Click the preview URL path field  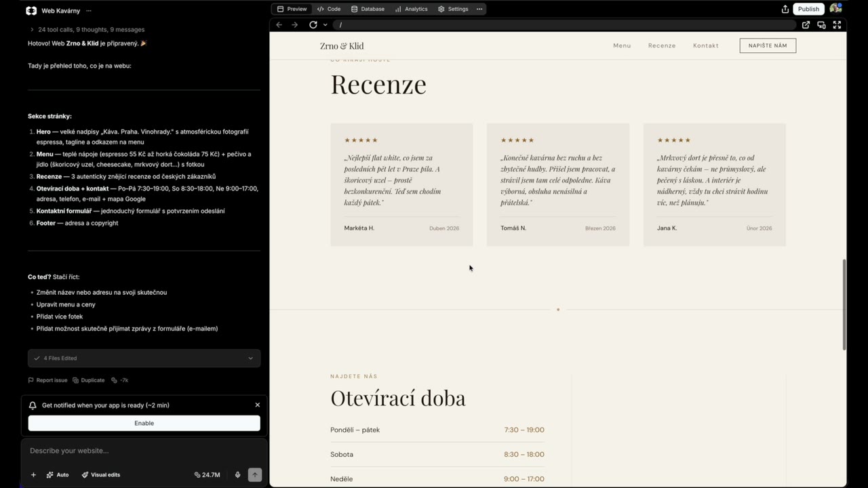[564, 24]
